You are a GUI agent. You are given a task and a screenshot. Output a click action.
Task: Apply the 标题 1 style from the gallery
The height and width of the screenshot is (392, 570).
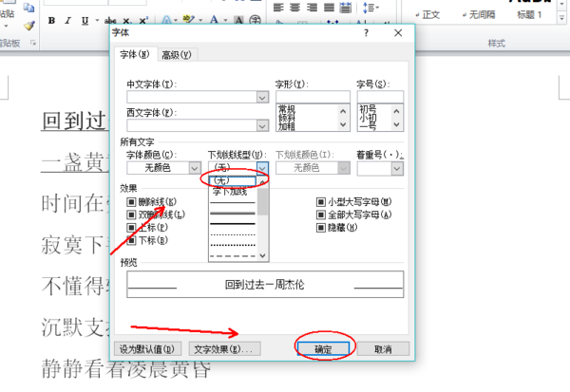[530, 15]
